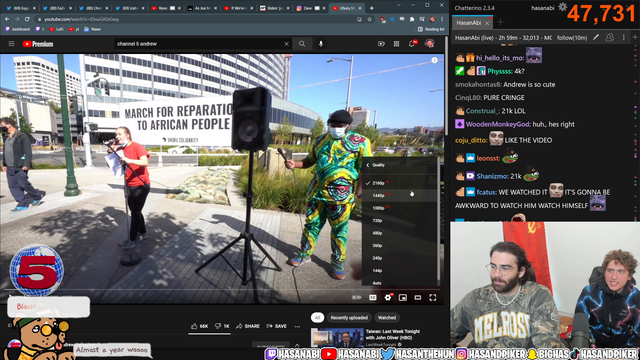The width and height of the screenshot is (640, 360).
Task: Open the YouTube create video icon
Action: (x=381, y=44)
